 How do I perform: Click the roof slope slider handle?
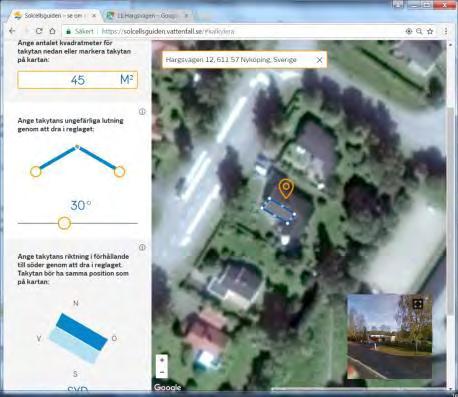coord(64,223)
